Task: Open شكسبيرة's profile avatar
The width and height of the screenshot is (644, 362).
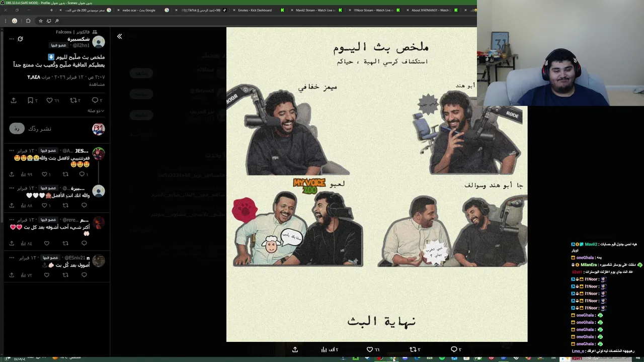Action: pos(99,42)
